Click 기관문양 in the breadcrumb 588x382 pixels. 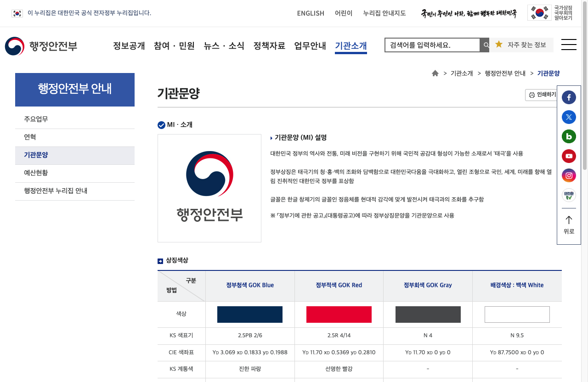pyautogui.click(x=548, y=73)
